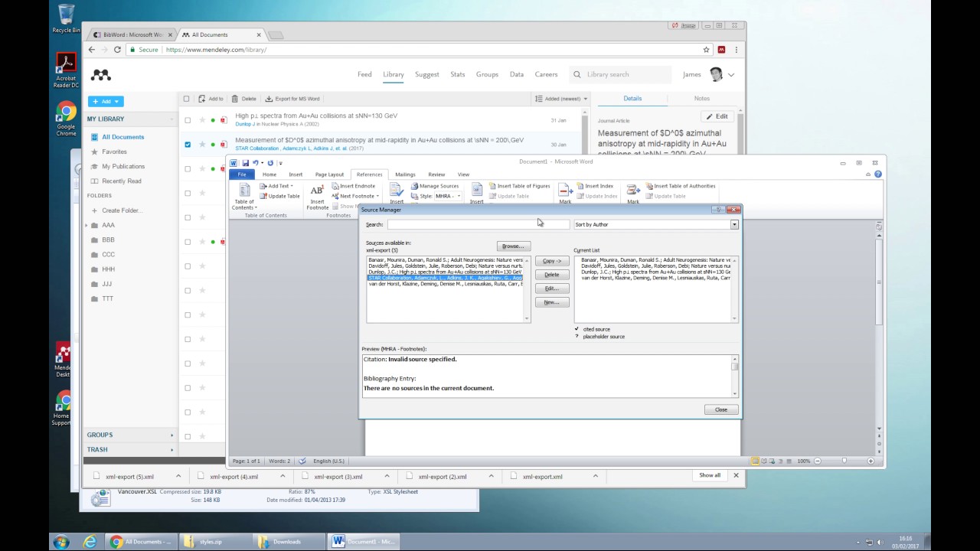
Task: Tick checkbox for High p⊥ spectra document
Action: (x=188, y=120)
